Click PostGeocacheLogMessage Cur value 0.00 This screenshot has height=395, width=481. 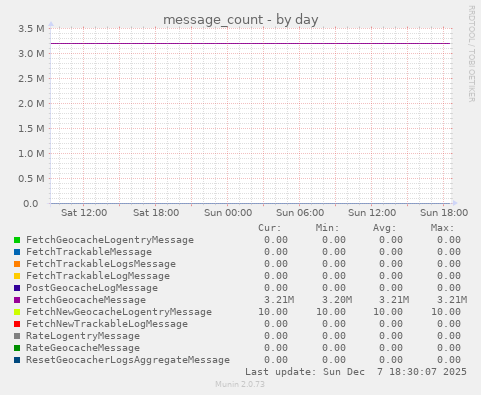coord(276,288)
